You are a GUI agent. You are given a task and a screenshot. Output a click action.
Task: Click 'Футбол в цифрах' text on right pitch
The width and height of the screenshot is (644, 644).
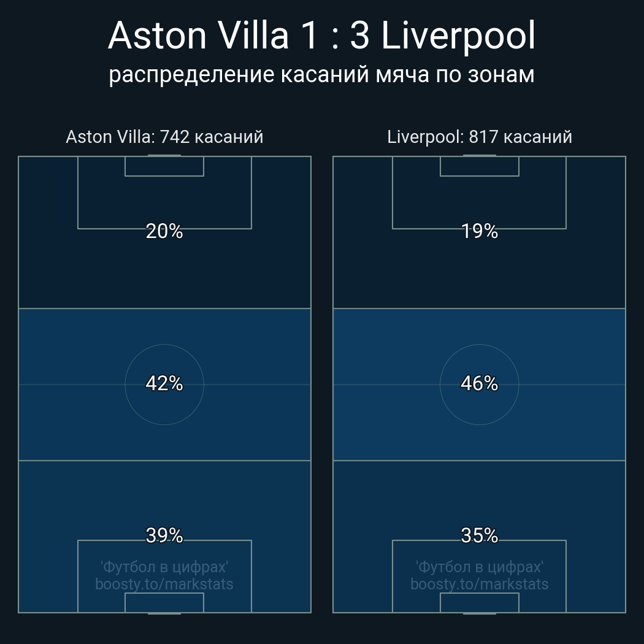(480, 567)
